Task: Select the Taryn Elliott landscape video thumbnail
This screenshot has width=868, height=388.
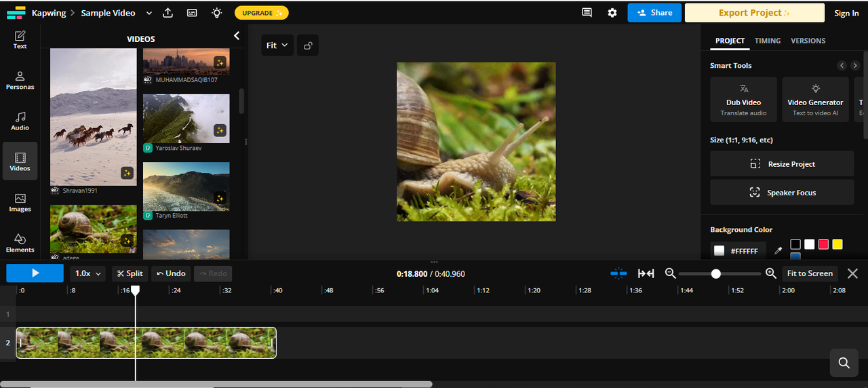Action: tap(186, 187)
